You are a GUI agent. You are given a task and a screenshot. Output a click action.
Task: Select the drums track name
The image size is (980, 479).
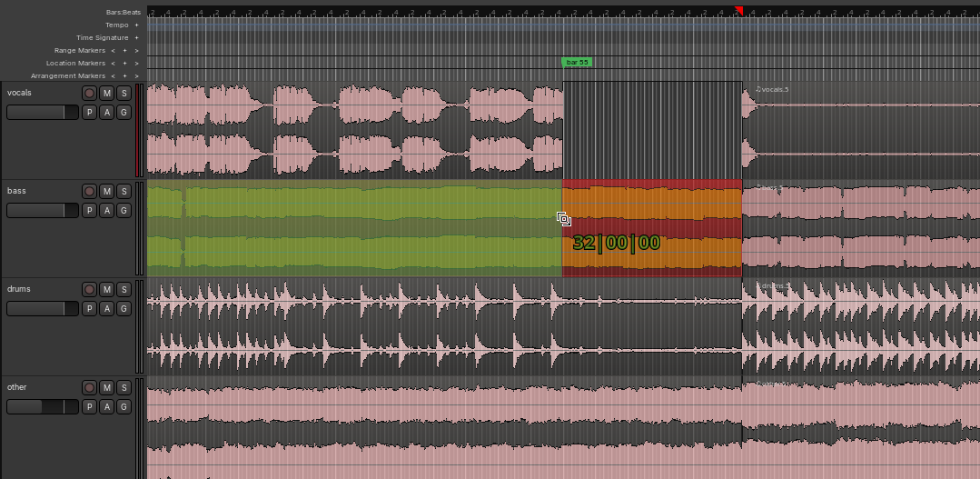pos(19,289)
